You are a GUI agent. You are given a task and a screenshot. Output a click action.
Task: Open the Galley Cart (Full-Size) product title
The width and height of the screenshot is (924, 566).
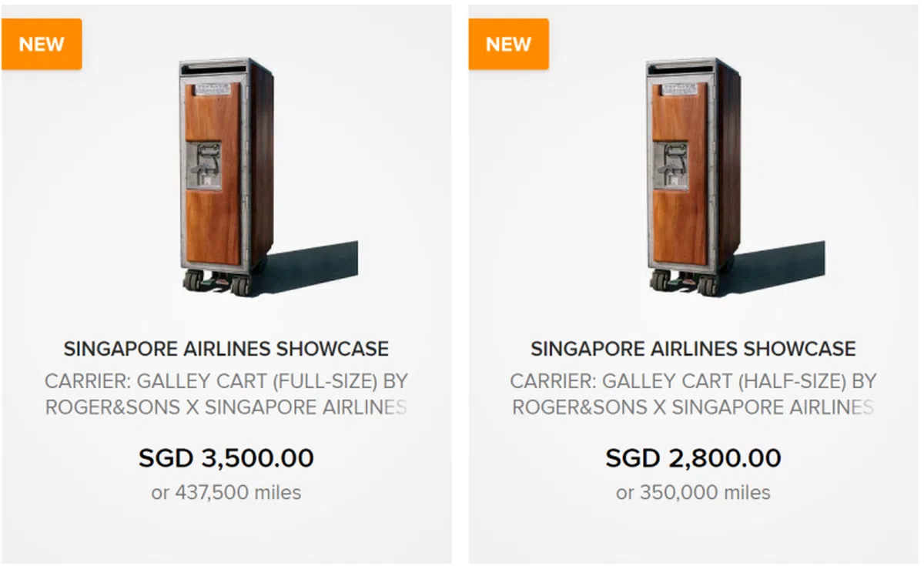(x=226, y=381)
